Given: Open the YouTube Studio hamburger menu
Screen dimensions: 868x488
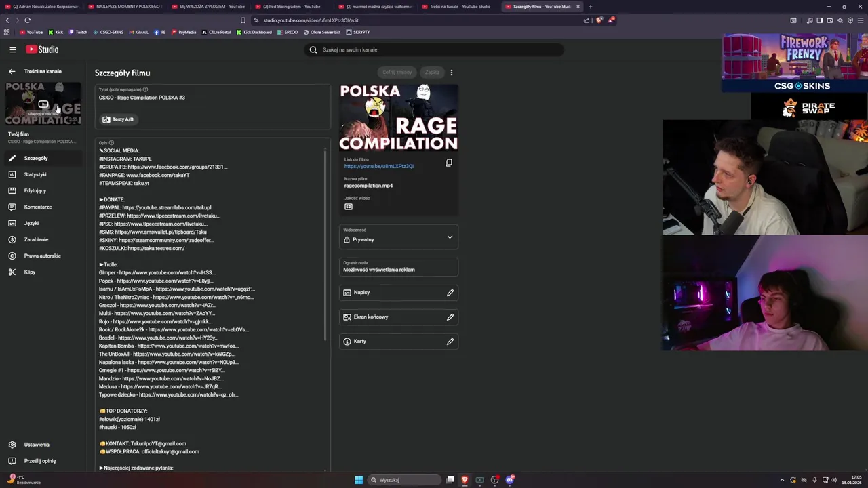Looking at the screenshot, I should pos(12,49).
